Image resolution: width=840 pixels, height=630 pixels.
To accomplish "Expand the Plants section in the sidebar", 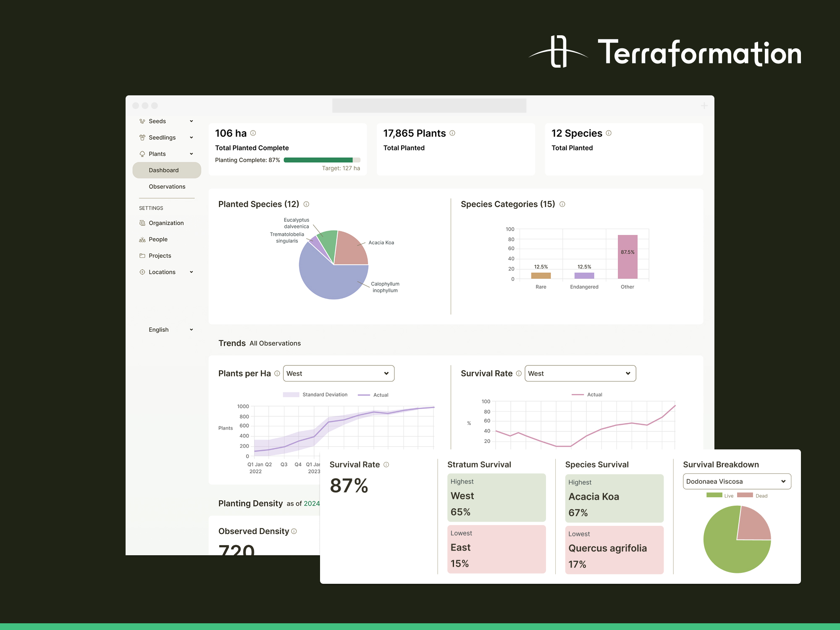I will coord(192,154).
